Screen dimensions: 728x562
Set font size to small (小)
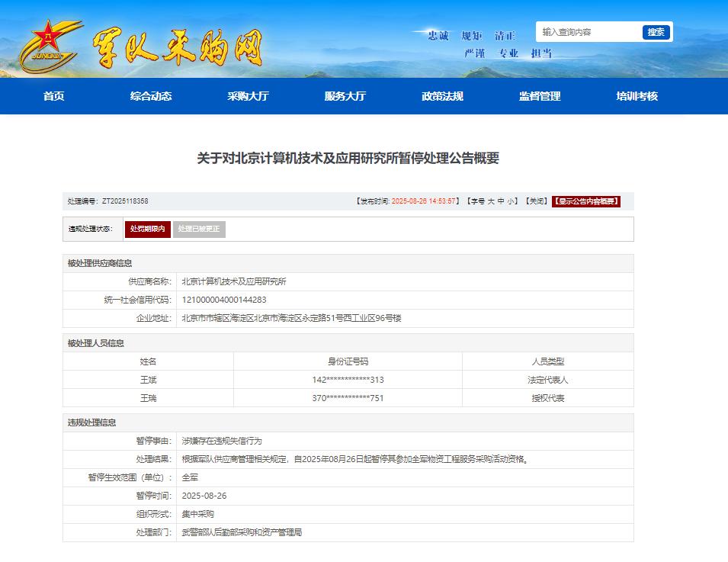coord(511,201)
